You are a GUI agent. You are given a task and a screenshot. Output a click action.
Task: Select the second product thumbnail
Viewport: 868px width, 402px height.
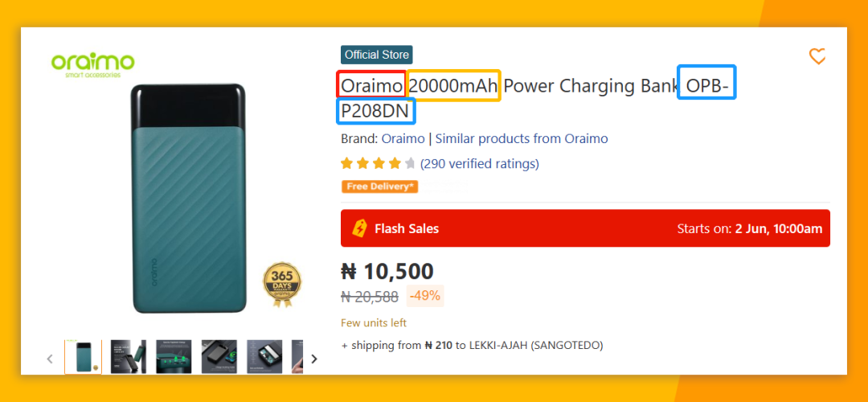coord(129,357)
